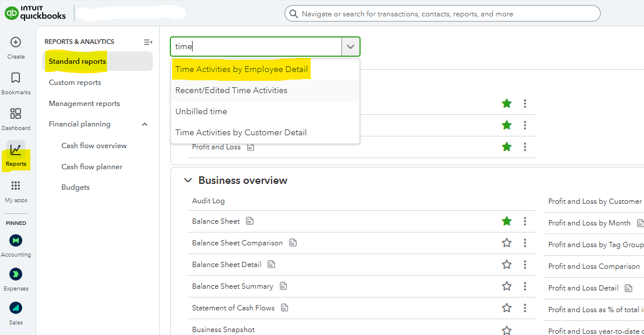The image size is (644, 335).
Task: Collapse the Financial planning submenu
Action: pos(145,125)
